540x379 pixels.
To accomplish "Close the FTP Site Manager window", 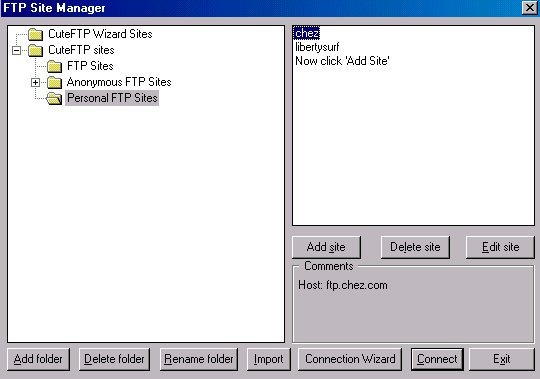I will pos(529,8).
